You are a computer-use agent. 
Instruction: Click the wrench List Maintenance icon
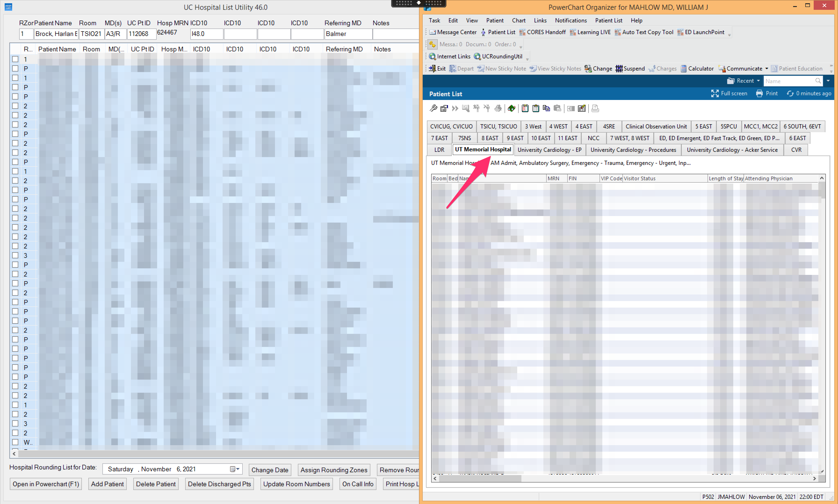[x=433, y=108]
